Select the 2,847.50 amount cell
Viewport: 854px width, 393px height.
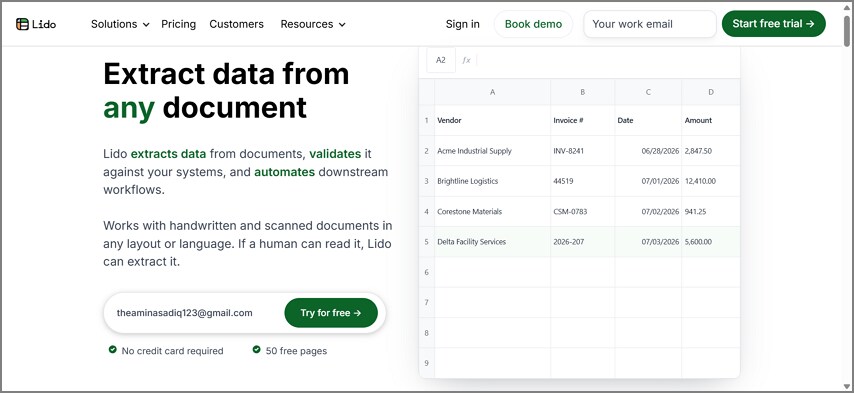click(x=711, y=151)
